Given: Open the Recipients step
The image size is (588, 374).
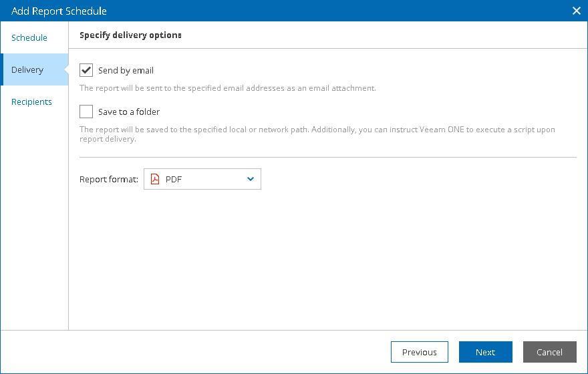Looking at the screenshot, I should [x=31, y=102].
